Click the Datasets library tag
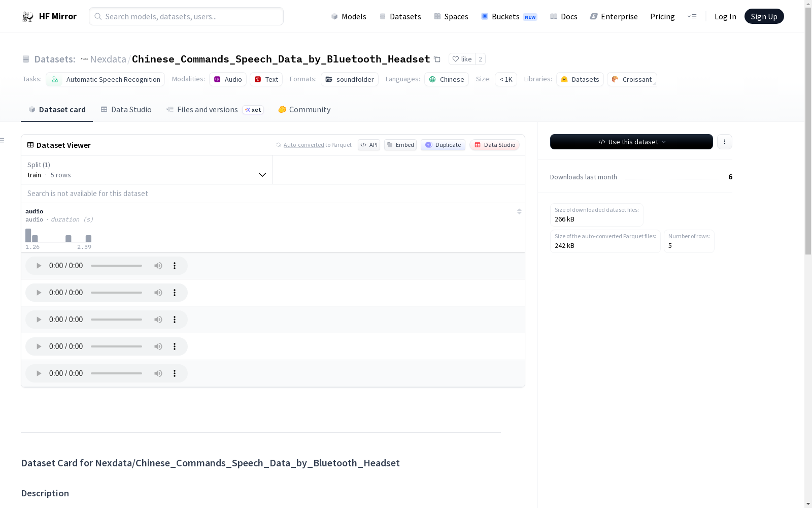 [580, 79]
